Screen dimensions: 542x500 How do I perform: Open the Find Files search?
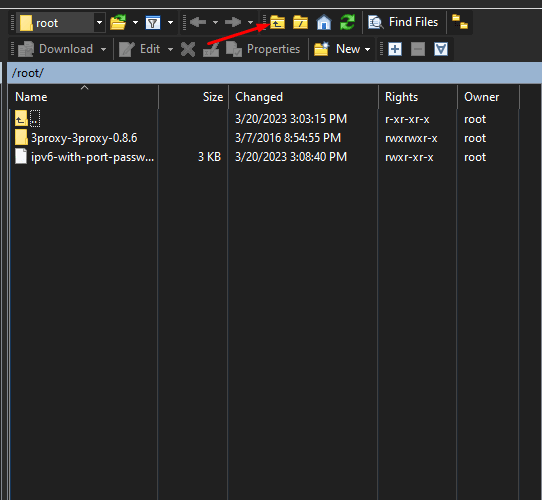pos(403,22)
